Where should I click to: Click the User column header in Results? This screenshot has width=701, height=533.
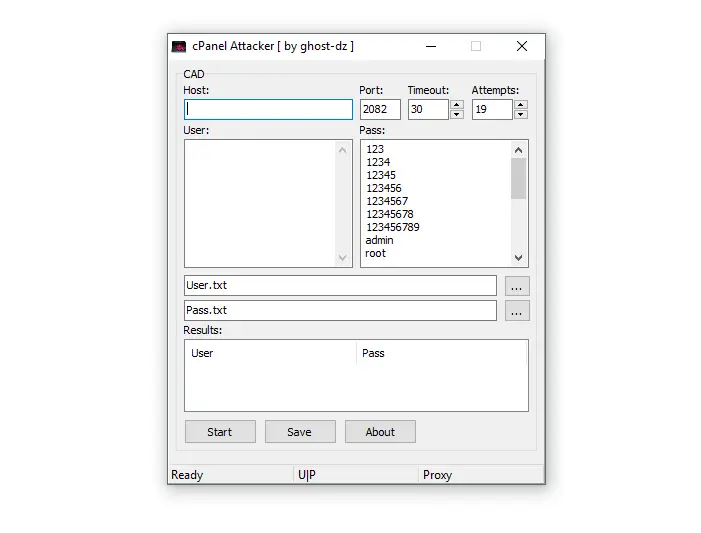click(270, 353)
